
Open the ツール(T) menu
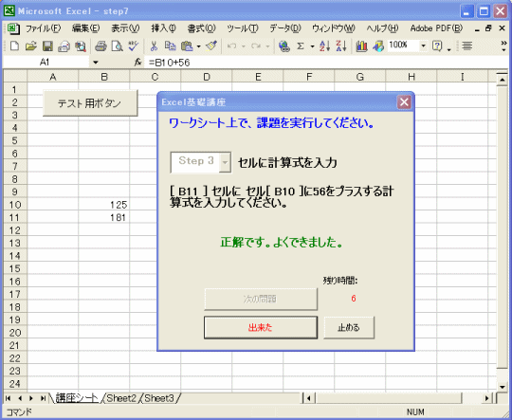[x=243, y=28]
